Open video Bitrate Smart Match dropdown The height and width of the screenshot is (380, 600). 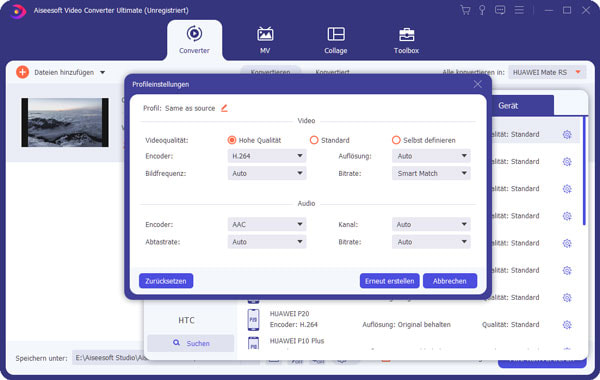point(431,173)
